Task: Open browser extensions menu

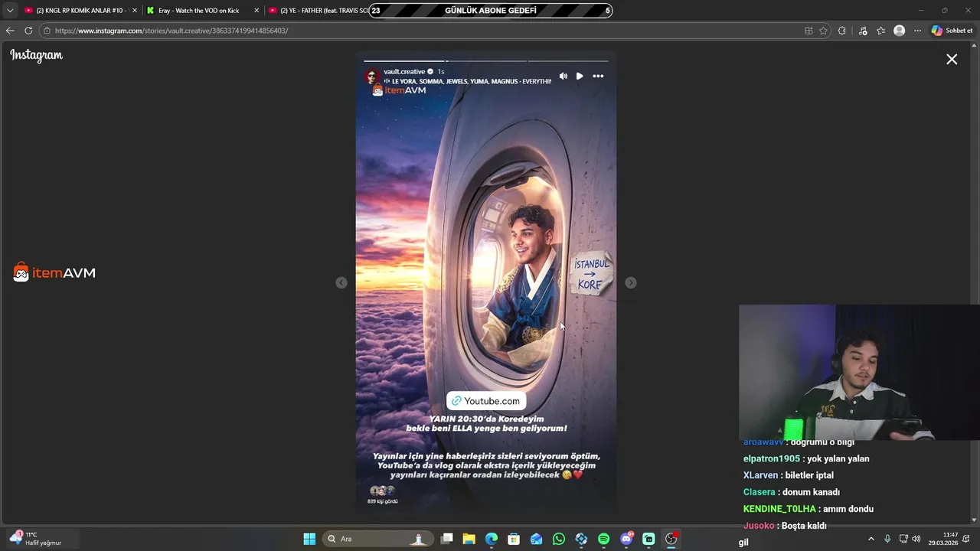Action: pyautogui.click(x=842, y=31)
